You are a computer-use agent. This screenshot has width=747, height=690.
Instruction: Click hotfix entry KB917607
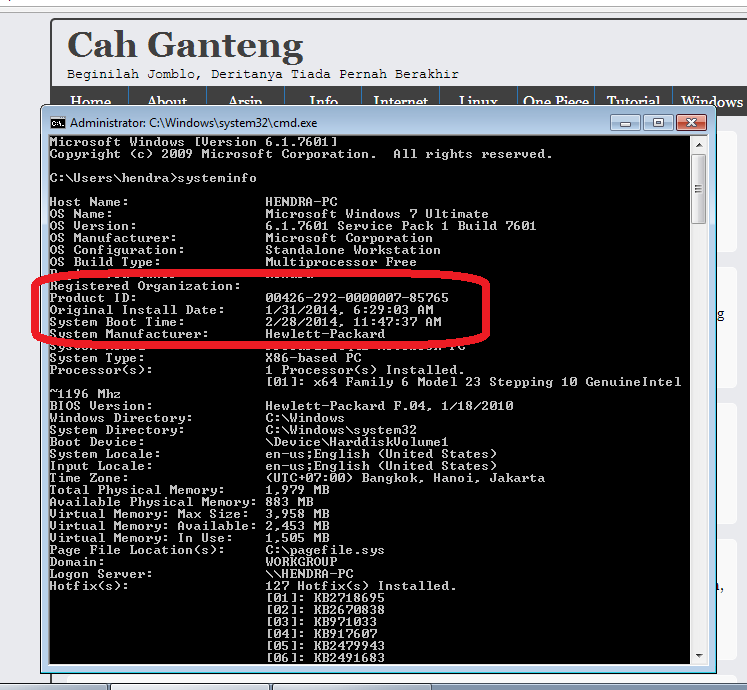click(x=345, y=634)
